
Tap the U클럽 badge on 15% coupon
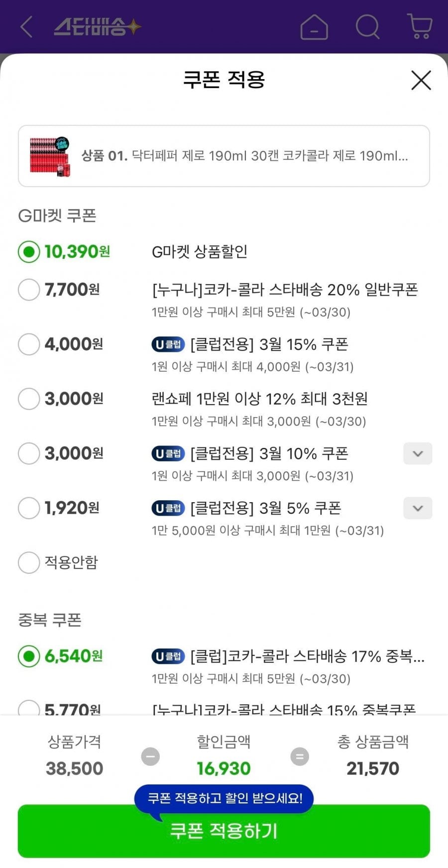click(168, 344)
